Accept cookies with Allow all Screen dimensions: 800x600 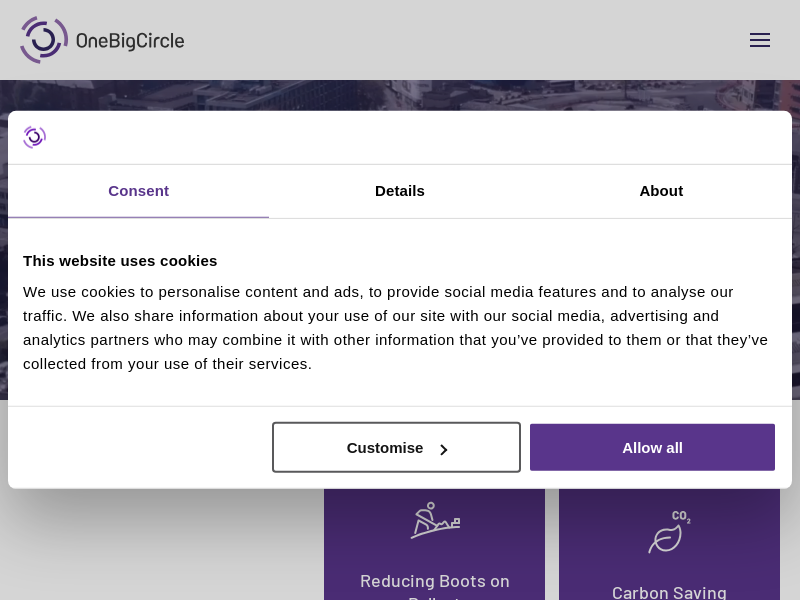tap(652, 447)
